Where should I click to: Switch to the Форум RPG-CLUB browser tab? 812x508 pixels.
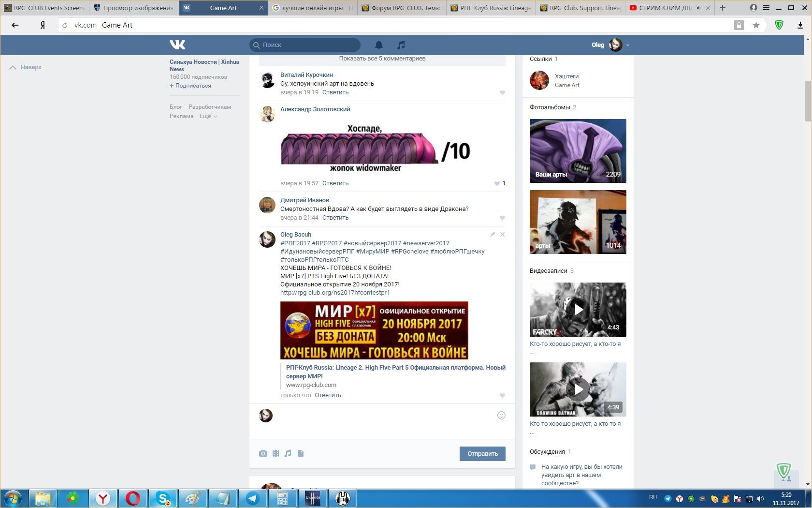click(402, 8)
